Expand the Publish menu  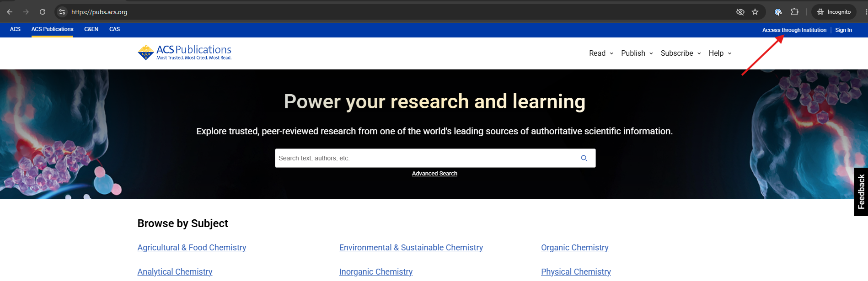637,53
